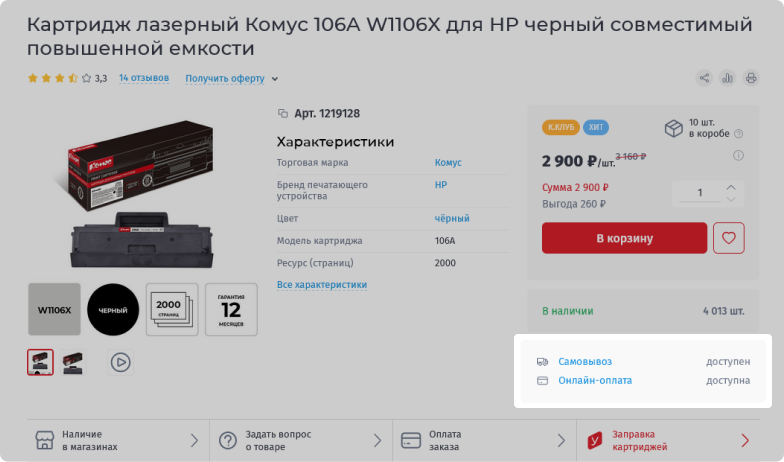Copy article number with copy icon
This screenshot has height=462, width=784.
[x=283, y=114]
